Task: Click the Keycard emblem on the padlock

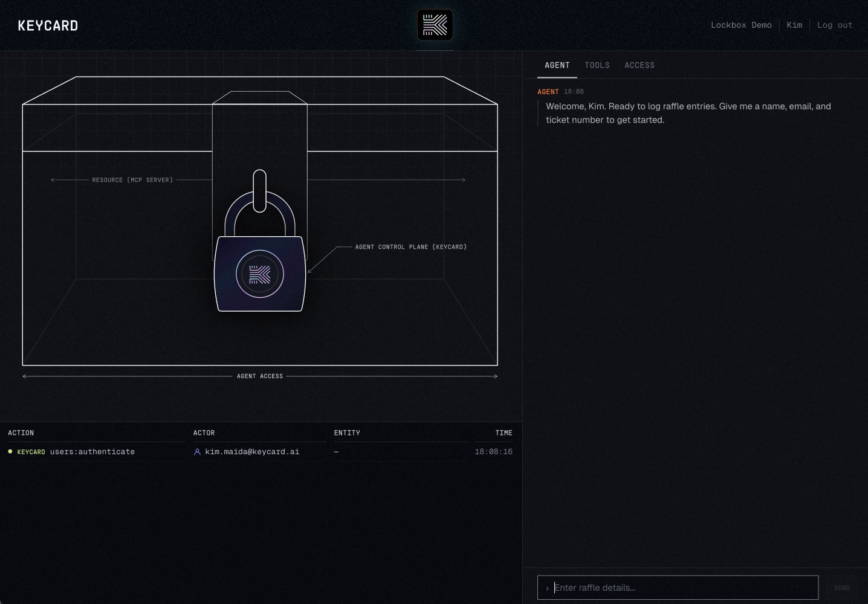Action: point(260,274)
